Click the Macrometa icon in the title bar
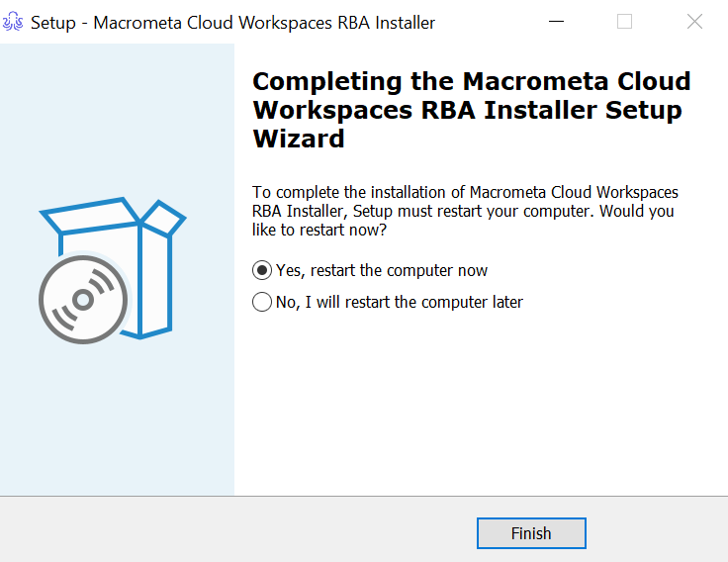Screen dimensions: 728x562 15,22
